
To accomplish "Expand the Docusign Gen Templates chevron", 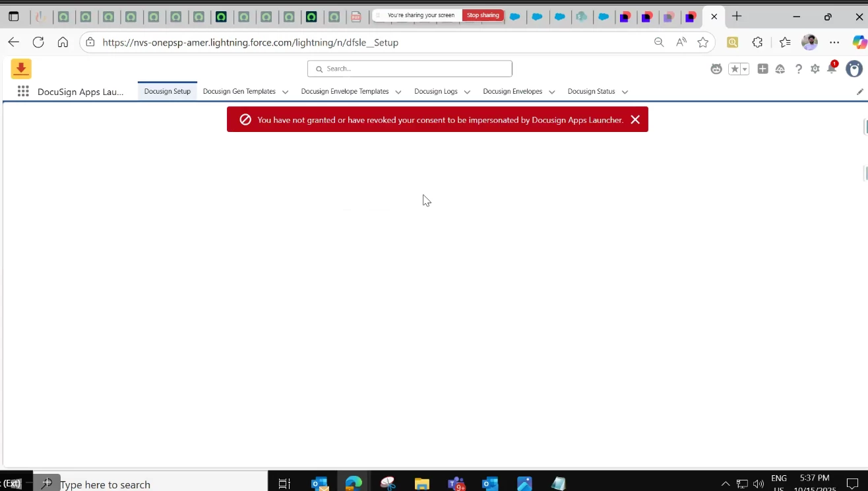I will tap(285, 92).
